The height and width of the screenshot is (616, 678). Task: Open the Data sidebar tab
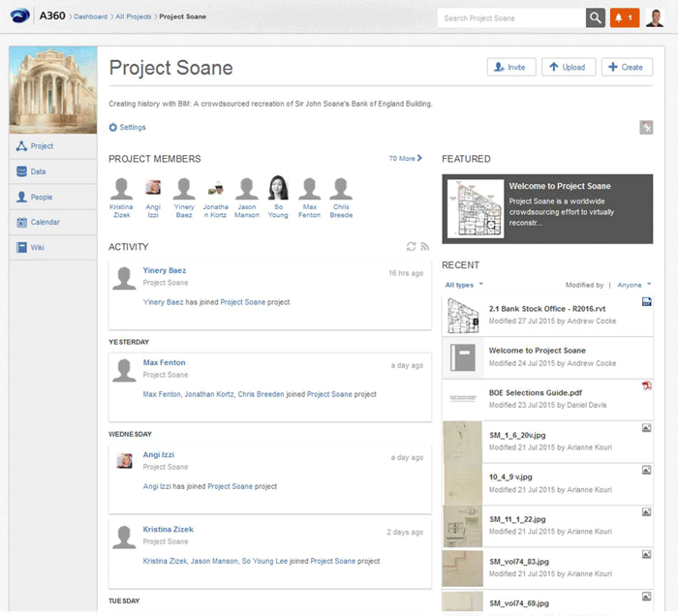pyautogui.click(x=39, y=171)
